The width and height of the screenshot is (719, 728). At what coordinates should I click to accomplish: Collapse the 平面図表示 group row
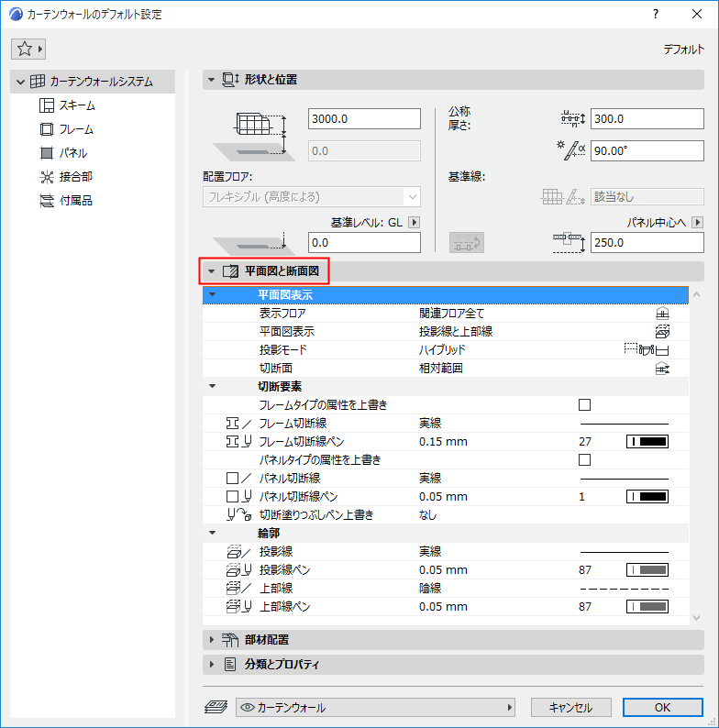click(x=212, y=294)
